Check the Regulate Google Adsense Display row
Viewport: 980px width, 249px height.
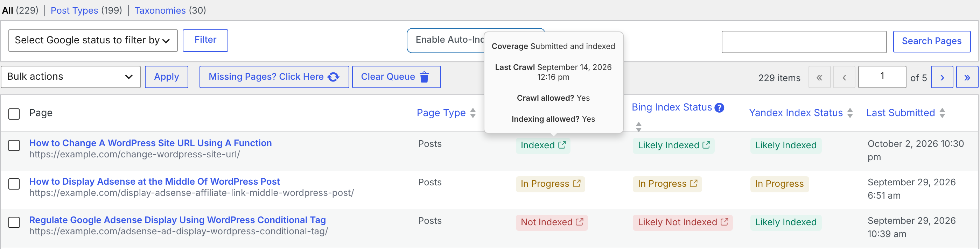14,222
